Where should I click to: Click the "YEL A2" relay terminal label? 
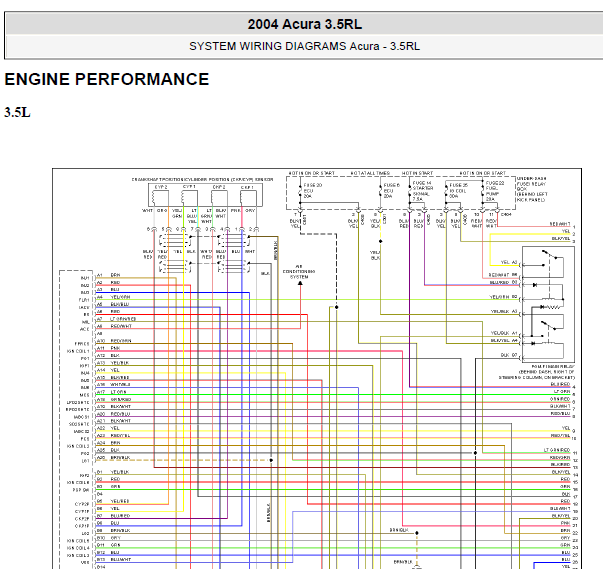click(x=509, y=262)
